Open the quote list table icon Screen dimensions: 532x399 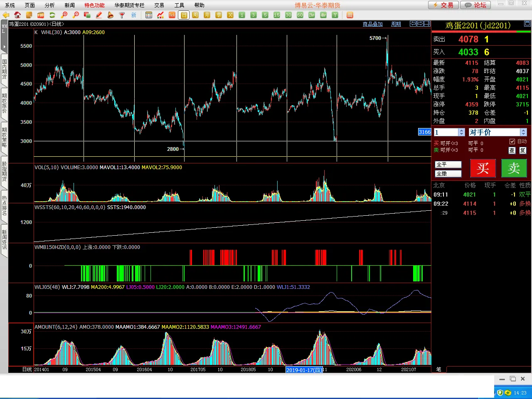coord(149,15)
